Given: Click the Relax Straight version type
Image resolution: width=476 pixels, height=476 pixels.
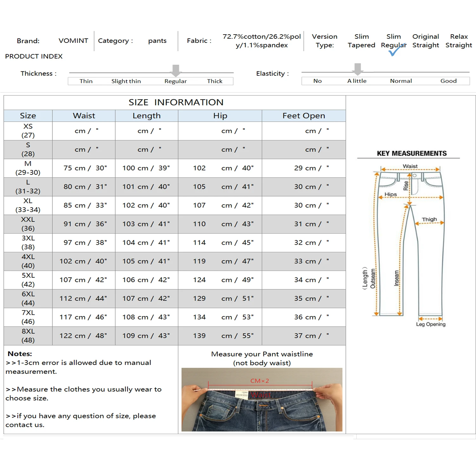Looking at the screenshot, I should coord(459,41).
